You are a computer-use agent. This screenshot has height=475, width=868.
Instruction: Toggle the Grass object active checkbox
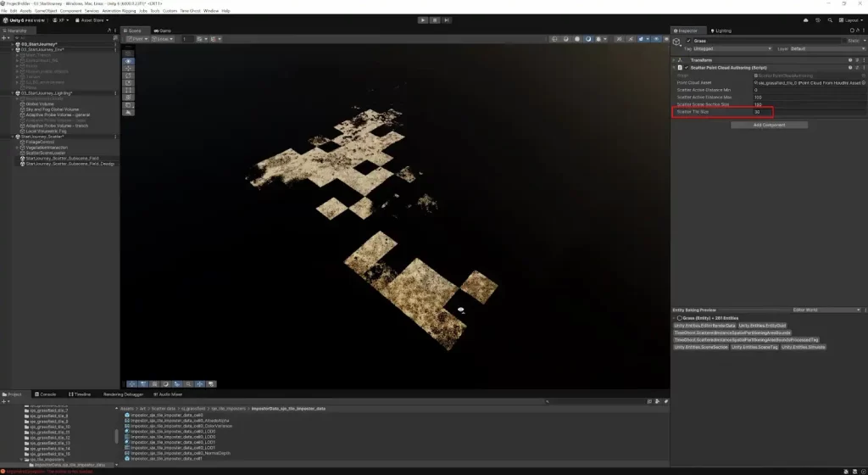pyautogui.click(x=687, y=41)
